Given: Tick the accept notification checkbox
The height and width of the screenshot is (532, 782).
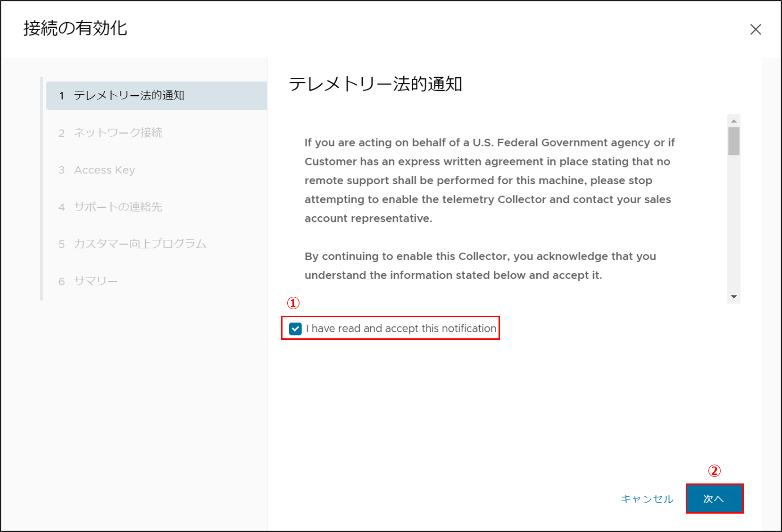Looking at the screenshot, I should 296,328.
